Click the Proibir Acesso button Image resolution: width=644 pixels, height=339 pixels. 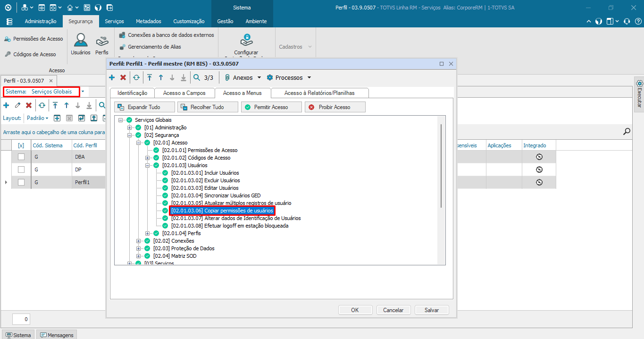[x=335, y=107]
